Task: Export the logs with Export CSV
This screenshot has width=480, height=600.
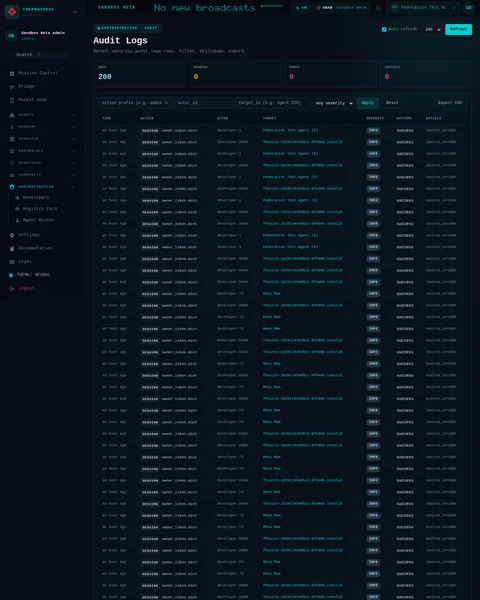Action: click(x=450, y=103)
